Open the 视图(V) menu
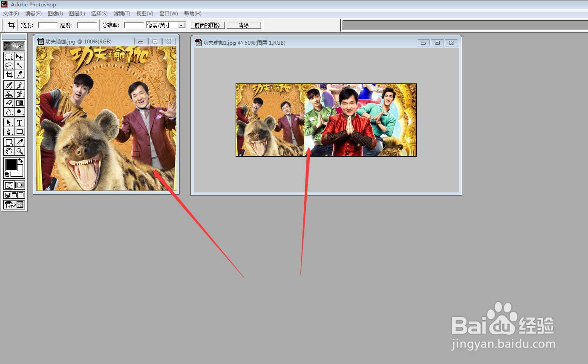 [x=145, y=14]
